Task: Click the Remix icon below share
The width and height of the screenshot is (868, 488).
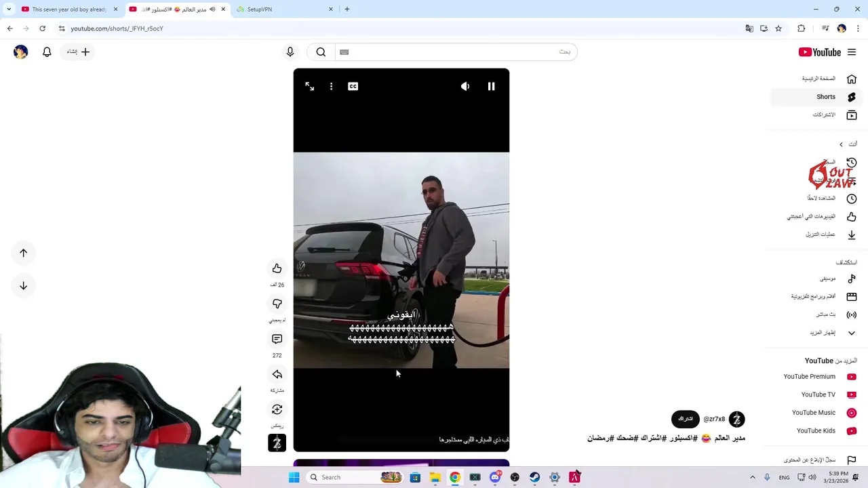Action: (x=277, y=409)
